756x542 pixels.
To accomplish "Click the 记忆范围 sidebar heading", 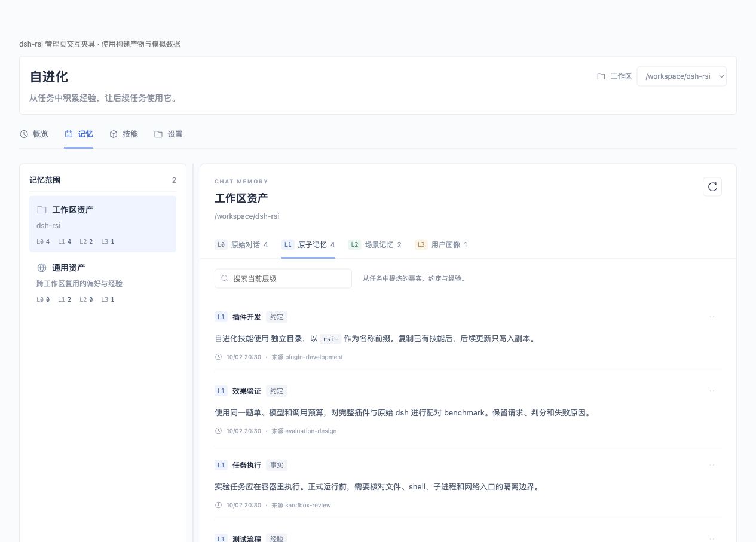I will pyautogui.click(x=45, y=180).
